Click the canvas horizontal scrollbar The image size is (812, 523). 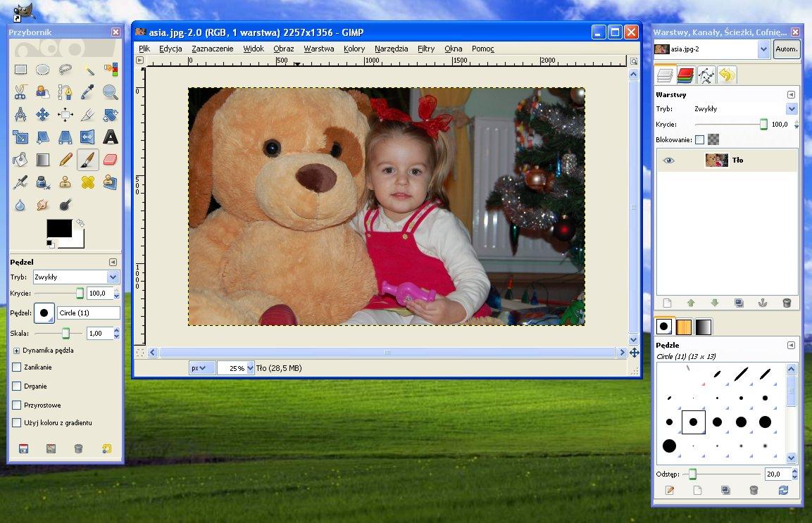387,353
